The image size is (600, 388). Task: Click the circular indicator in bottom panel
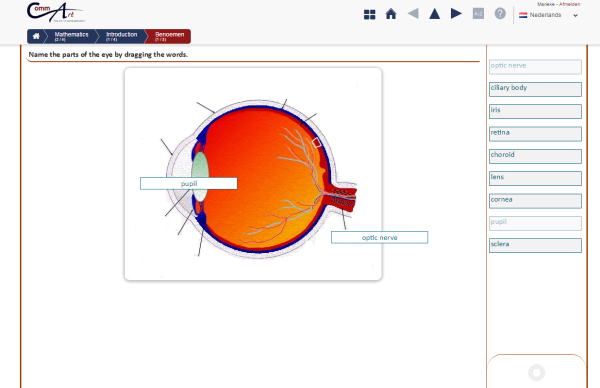point(536,372)
